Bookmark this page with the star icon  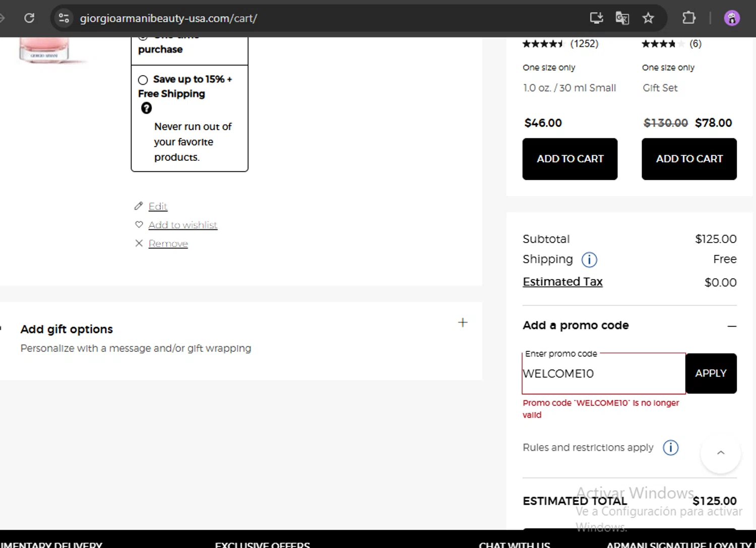pos(648,18)
